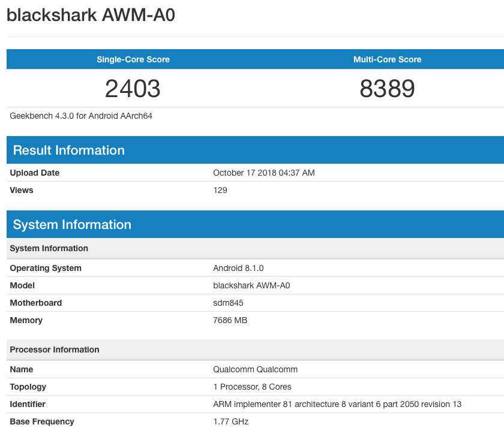Click the Geekbench 4.3.0 for Android text
Image resolution: width=504 pixels, height=437 pixels.
tap(81, 116)
